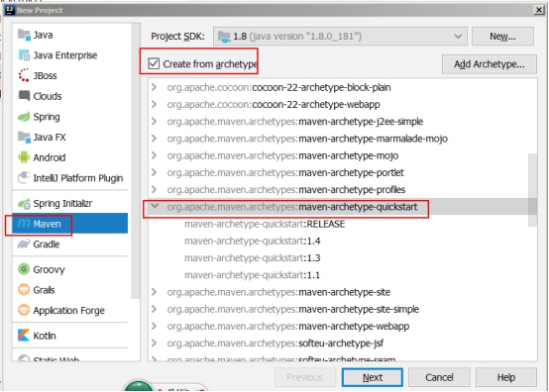Click the Android robot icon
The height and width of the screenshot is (392, 549).
[x=24, y=157]
